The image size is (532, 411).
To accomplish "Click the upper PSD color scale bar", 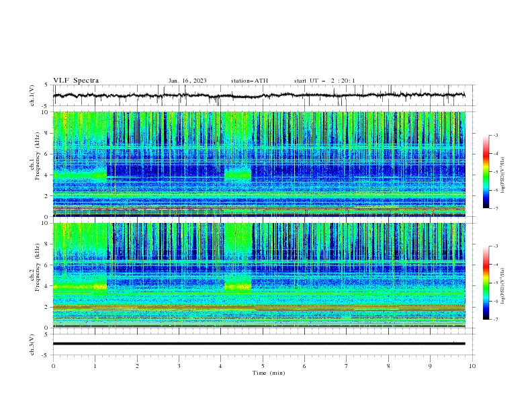I will [x=486, y=172].
